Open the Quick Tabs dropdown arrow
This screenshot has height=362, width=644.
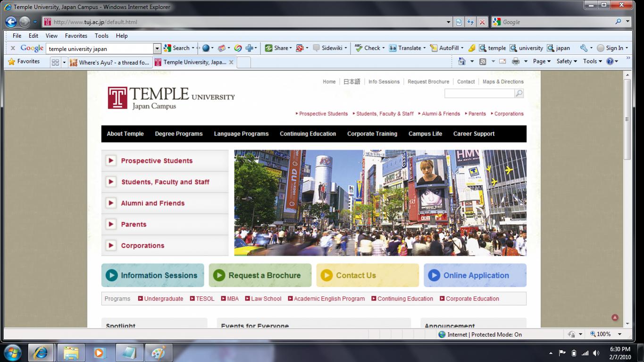(64, 62)
